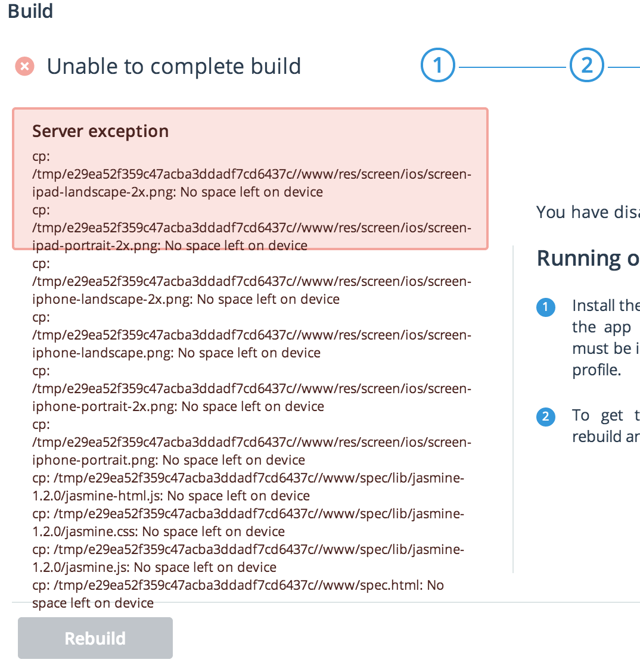Click the "Build" page heading
This screenshot has height=672, width=640.
coord(30,11)
